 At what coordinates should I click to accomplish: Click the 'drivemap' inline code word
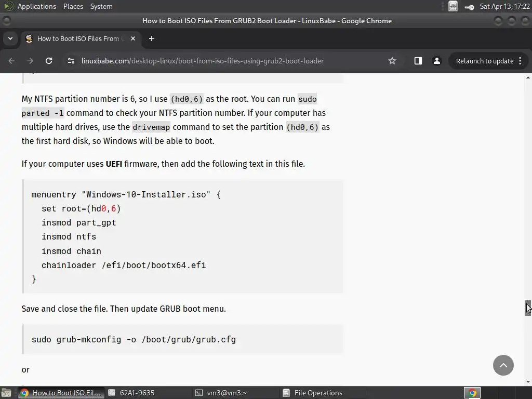click(x=151, y=127)
